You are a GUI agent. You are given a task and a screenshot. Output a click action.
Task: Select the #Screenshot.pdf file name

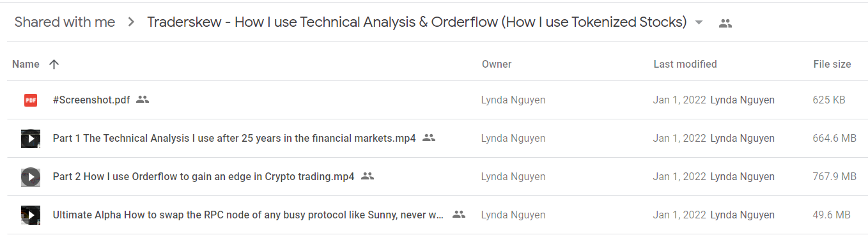point(91,100)
